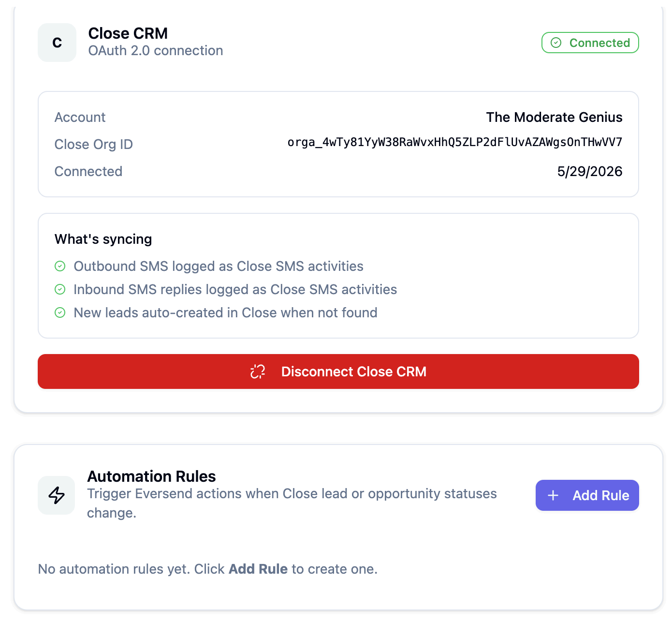Select the Close Org ID value

[x=454, y=142]
